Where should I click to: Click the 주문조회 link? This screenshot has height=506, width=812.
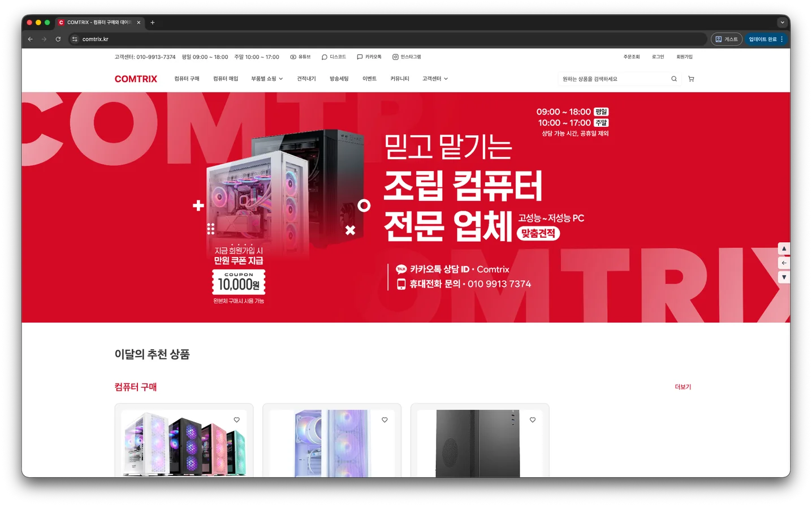pos(632,57)
